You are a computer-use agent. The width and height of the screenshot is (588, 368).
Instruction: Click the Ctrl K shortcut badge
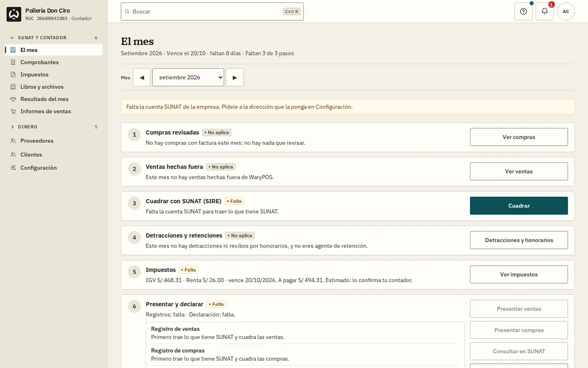click(x=292, y=11)
